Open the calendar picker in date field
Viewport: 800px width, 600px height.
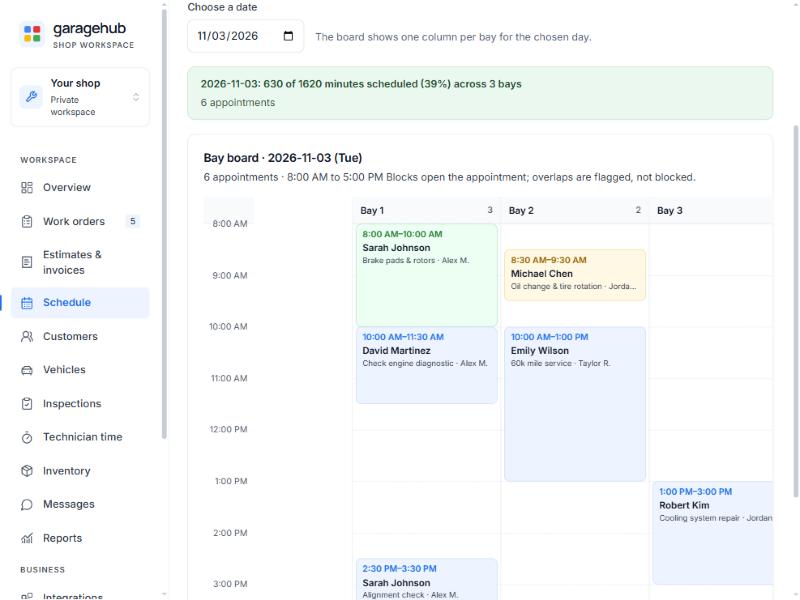[288, 36]
